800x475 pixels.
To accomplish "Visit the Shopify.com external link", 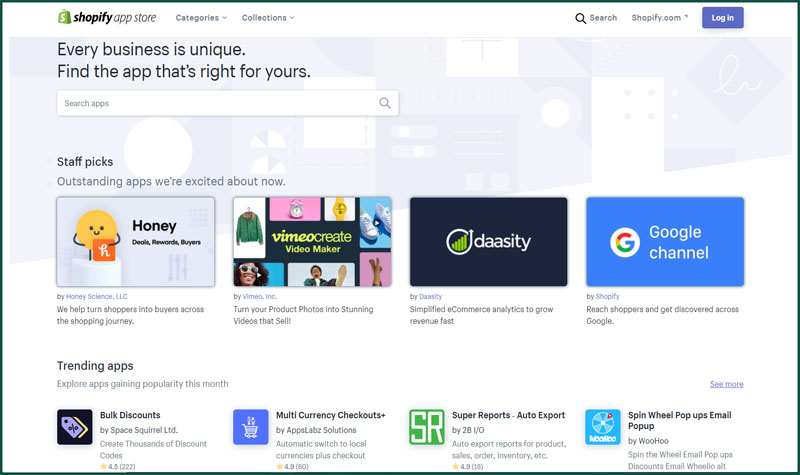I will tap(659, 18).
